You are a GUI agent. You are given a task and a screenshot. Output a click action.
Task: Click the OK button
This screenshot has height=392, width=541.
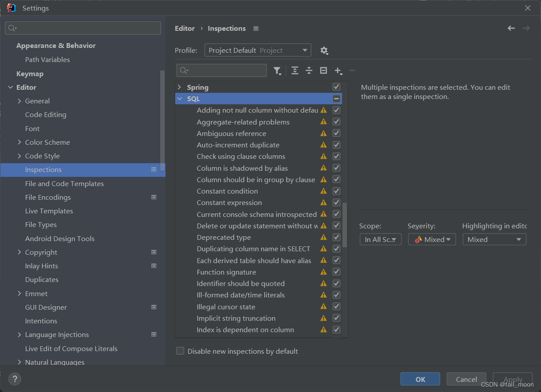[x=420, y=379]
